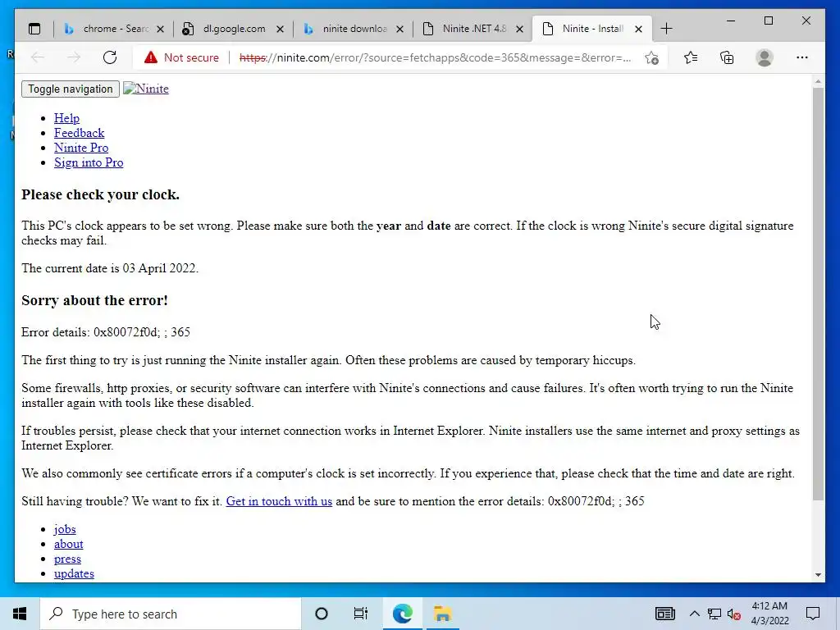Open the user profile icon
The height and width of the screenshot is (630, 840).
765,57
